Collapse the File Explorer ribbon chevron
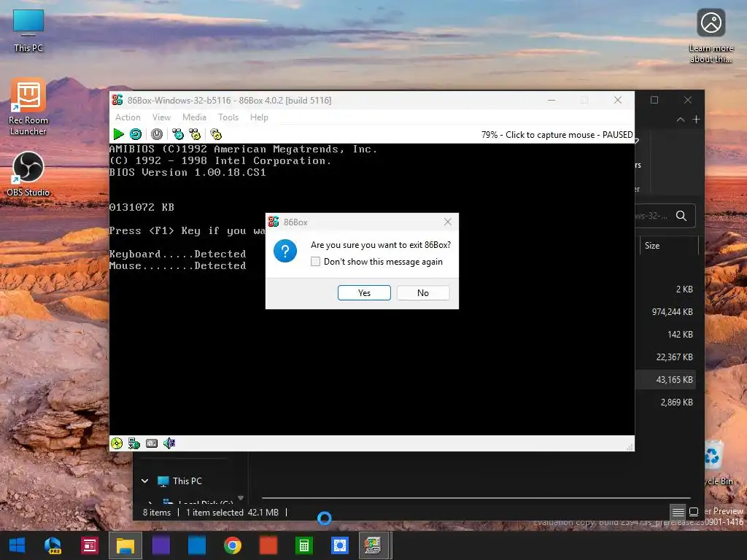This screenshot has height=560, width=747. click(681, 120)
